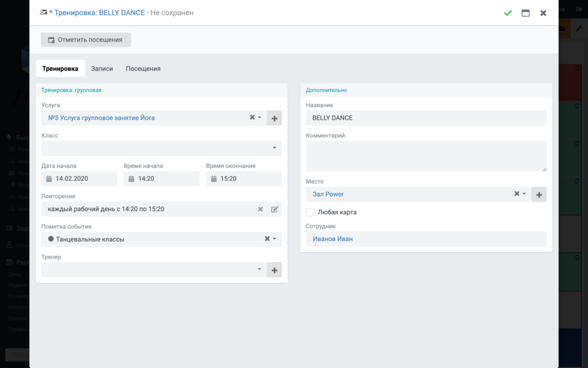Click the calendar icon inside Отметить посещения
Viewport: 588px width, 368px height.
pyautogui.click(x=51, y=40)
